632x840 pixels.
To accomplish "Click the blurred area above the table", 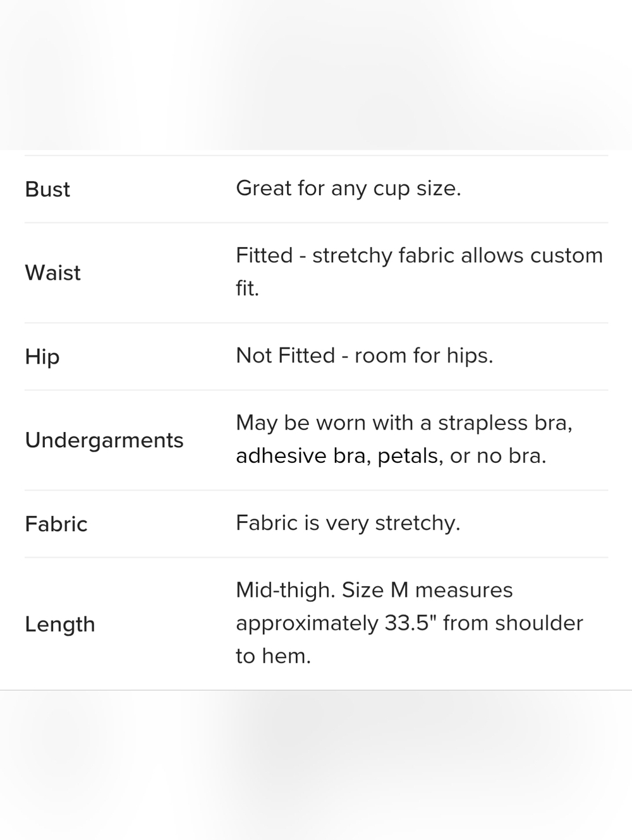I will (x=316, y=75).
